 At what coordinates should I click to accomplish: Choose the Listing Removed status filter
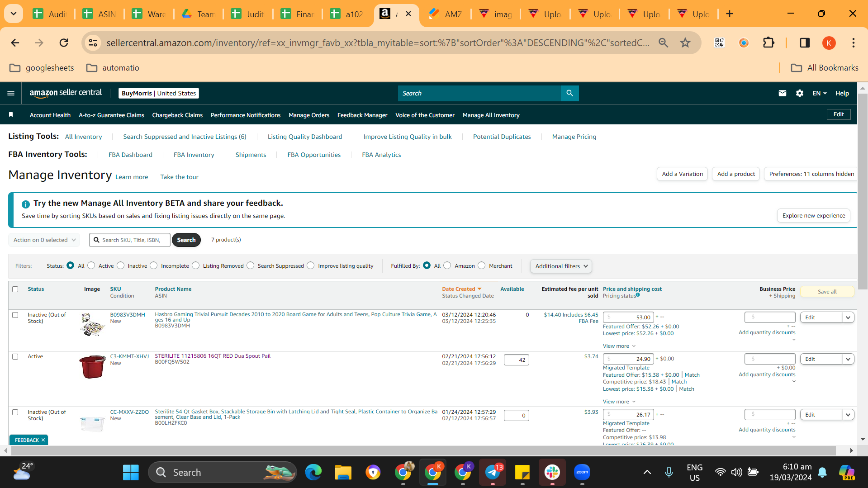[x=196, y=265]
